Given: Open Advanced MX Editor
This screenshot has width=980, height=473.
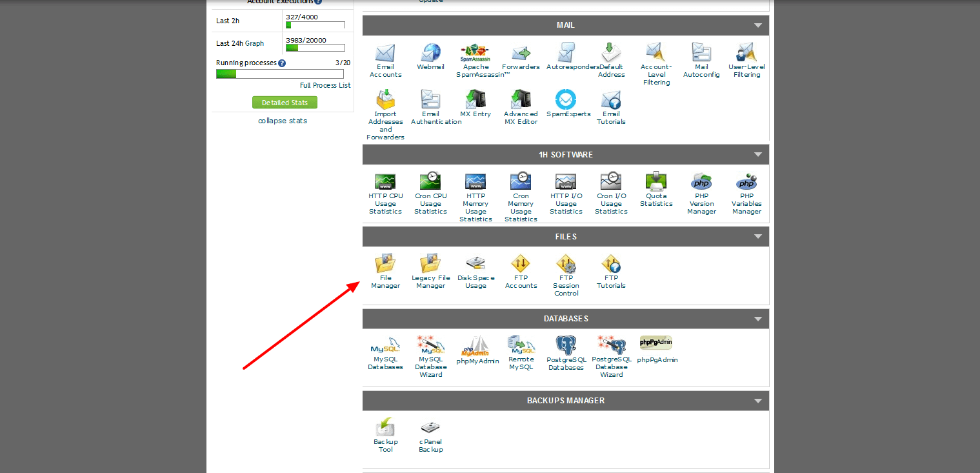Looking at the screenshot, I should [521, 108].
